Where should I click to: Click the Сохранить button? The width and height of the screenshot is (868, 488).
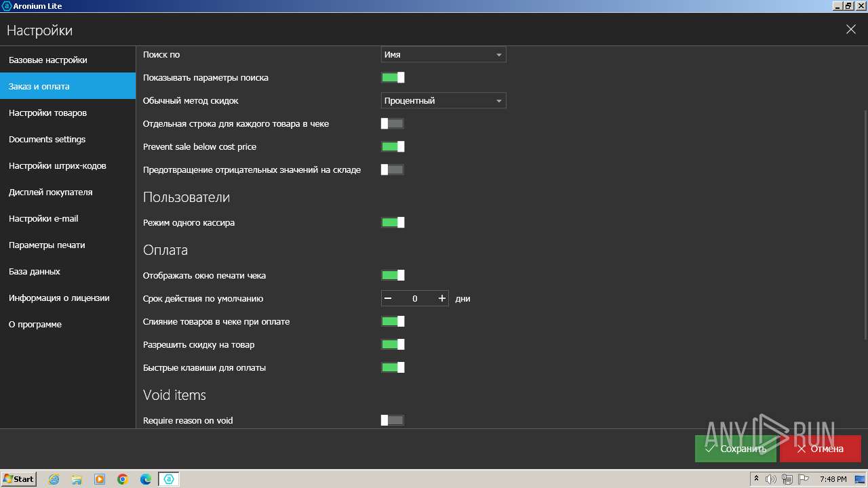tap(736, 449)
